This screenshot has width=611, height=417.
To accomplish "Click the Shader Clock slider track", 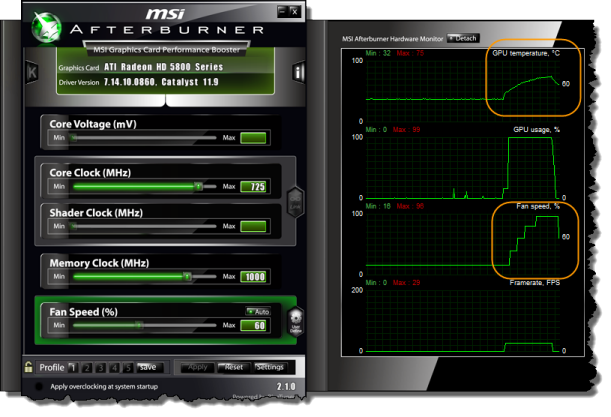I will pos(144,226).
